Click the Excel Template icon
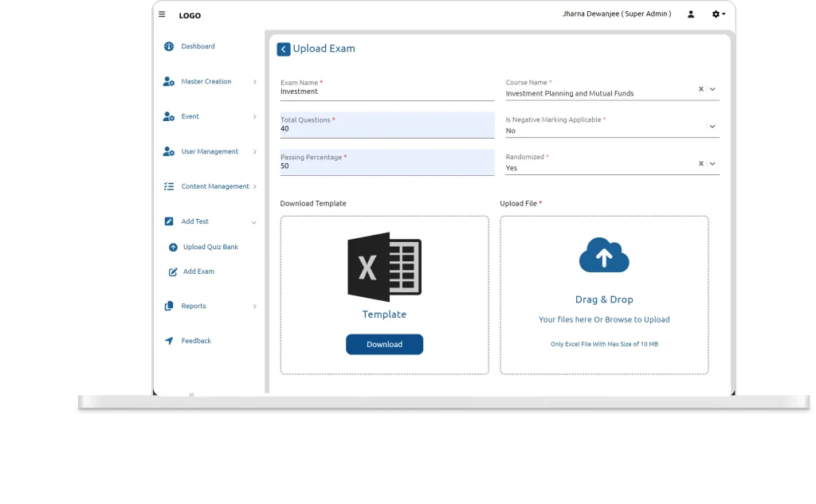Screen dimensions: 816x504 [385, 268]
